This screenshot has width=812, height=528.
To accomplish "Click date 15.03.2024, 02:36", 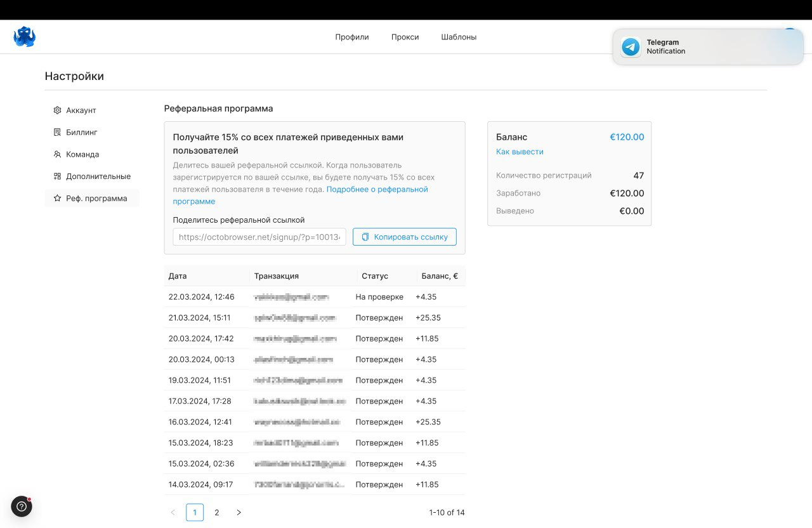I will (x=201, y=464).
